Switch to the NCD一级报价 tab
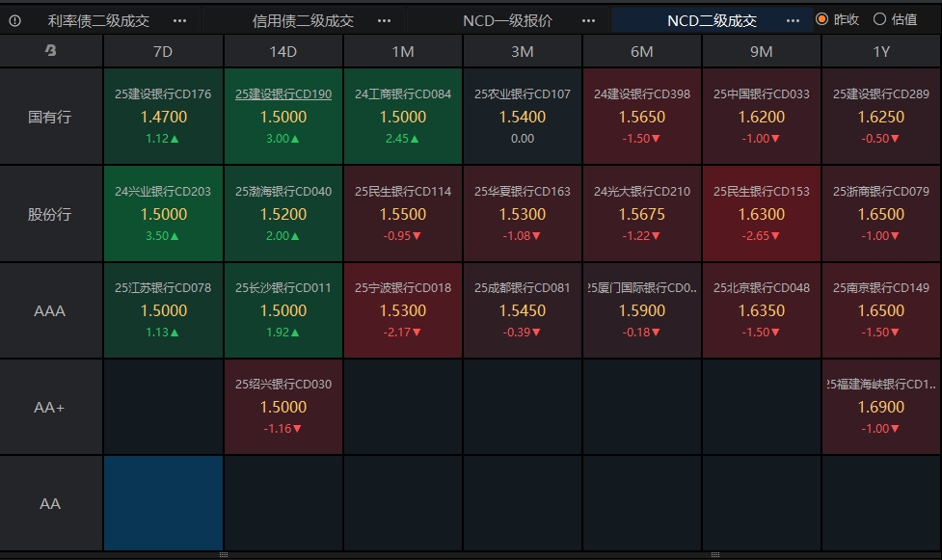Screen dimensions: 942x560 coord(507,21)
